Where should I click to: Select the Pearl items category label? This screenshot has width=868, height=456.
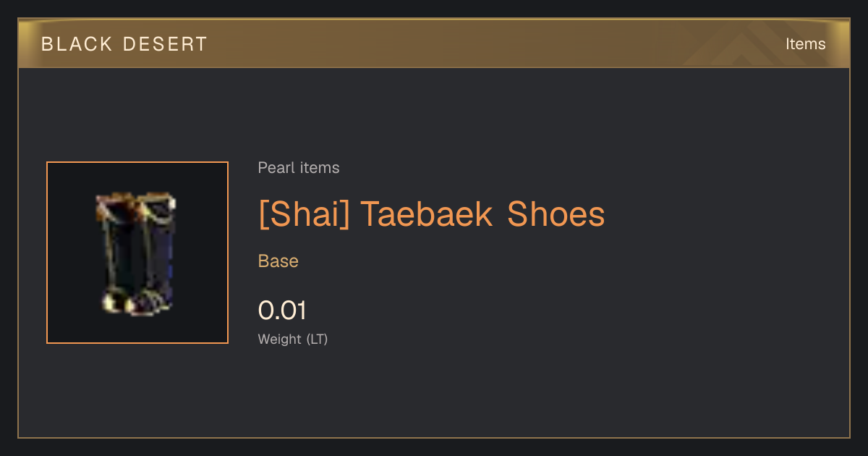coord(299,168)
